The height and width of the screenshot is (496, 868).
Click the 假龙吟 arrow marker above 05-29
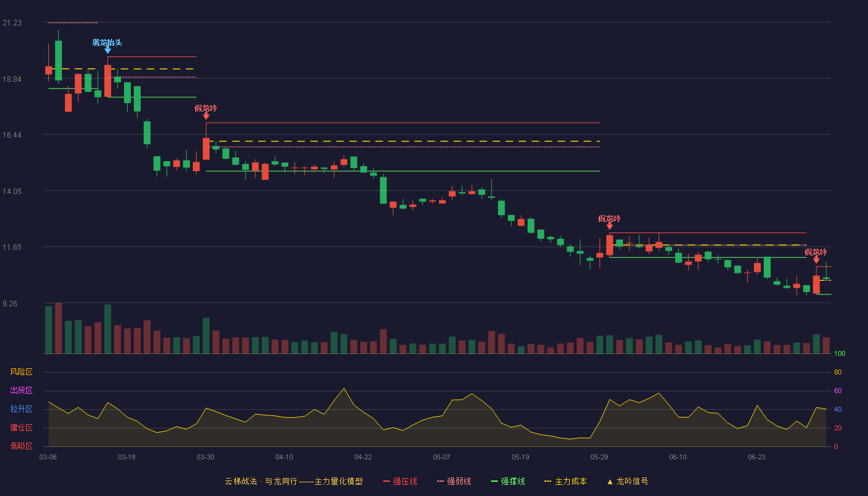pos(609,226)
